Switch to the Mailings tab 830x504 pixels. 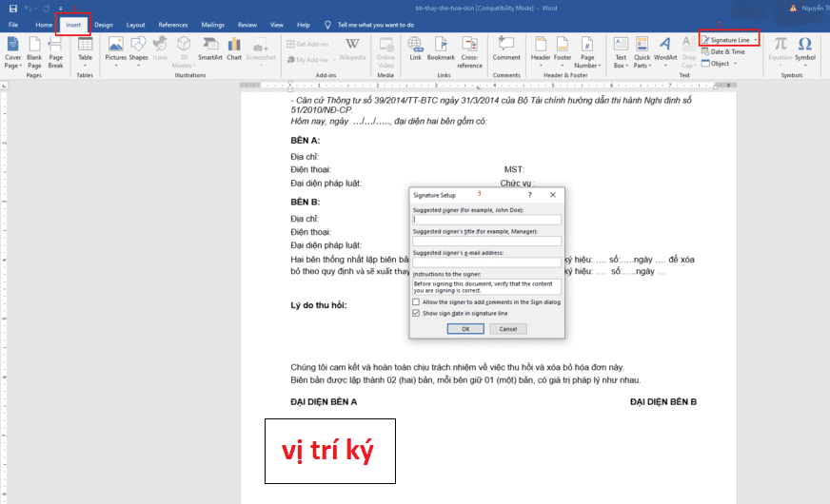coord(213,25)
